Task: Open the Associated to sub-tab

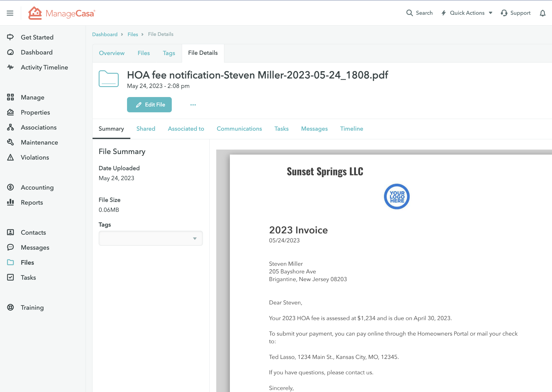Action: pos(186,129)
